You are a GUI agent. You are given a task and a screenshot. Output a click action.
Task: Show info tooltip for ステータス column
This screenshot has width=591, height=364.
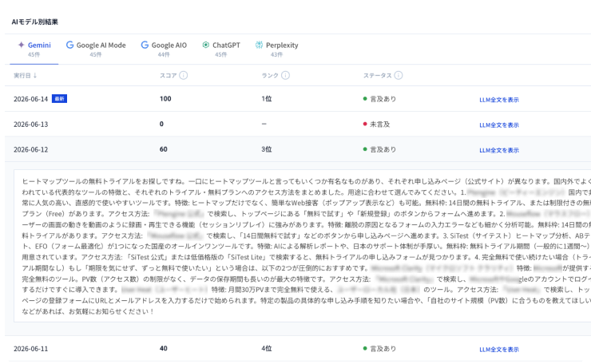click(x=399, y=75)
